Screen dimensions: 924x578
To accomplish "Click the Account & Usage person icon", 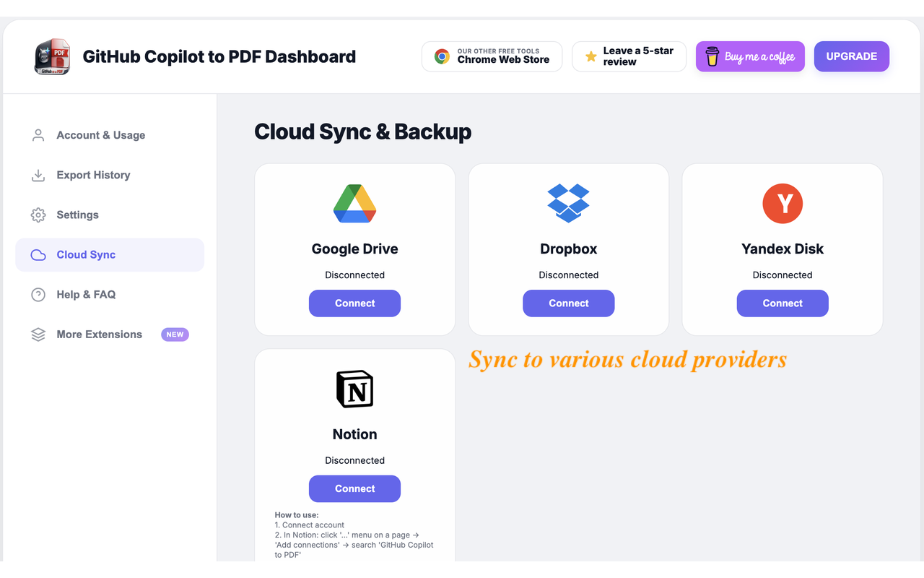I will 38,135.
